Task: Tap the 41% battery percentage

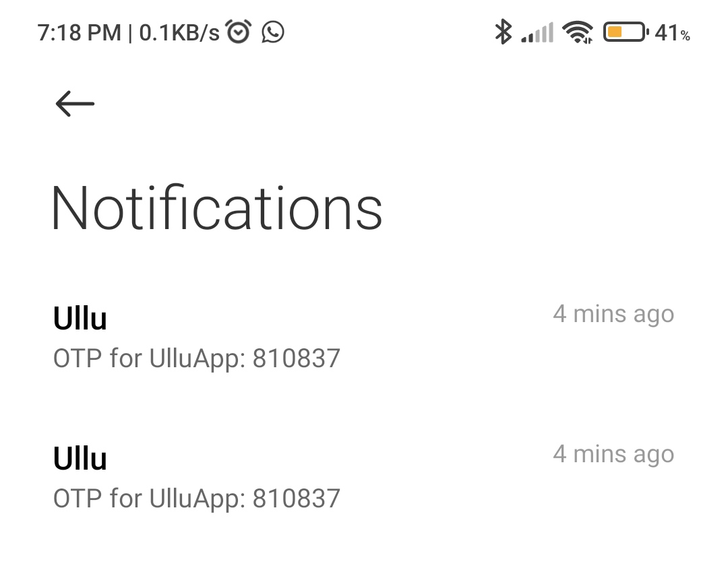Action: (672, 32)
